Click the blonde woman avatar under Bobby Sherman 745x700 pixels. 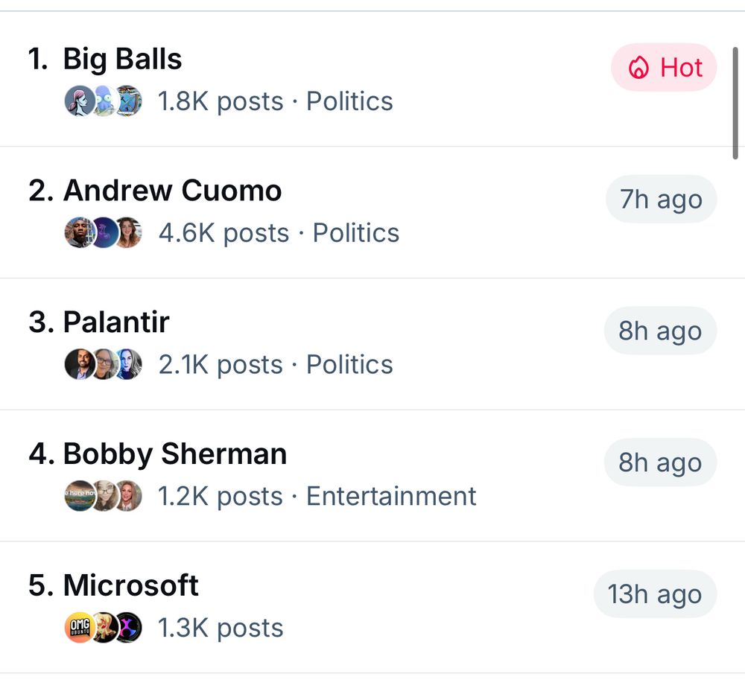[127, 496]
